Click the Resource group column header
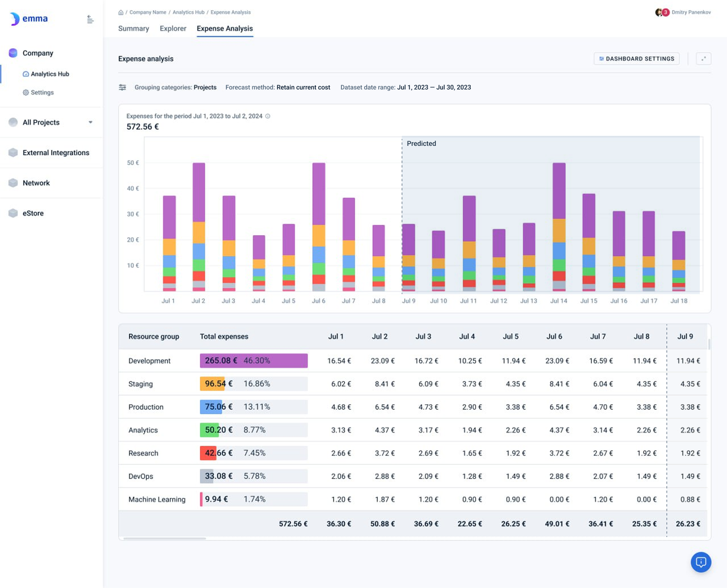This screenshot has height=588, width=727. 154,337
